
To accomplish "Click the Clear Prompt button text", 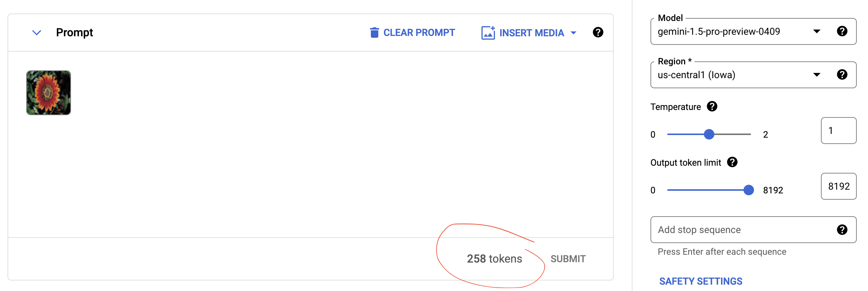I will pyautogui.click(x=419, y=33).
